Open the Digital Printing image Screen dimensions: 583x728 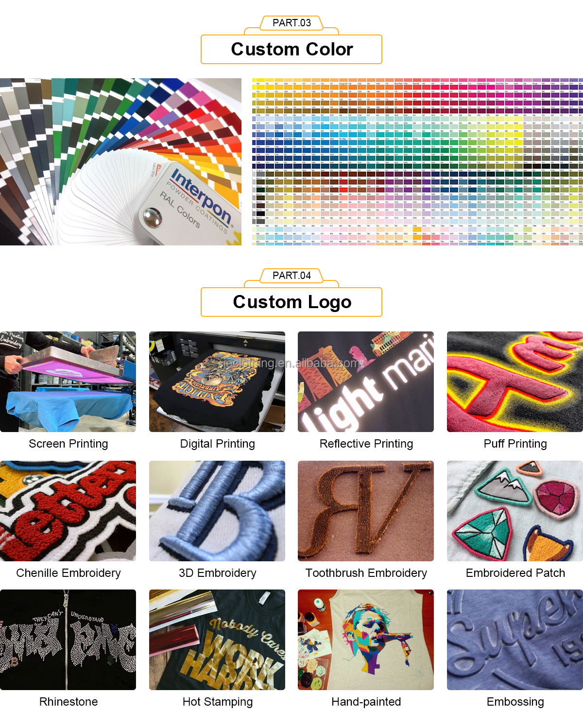(x=217, y=382)
